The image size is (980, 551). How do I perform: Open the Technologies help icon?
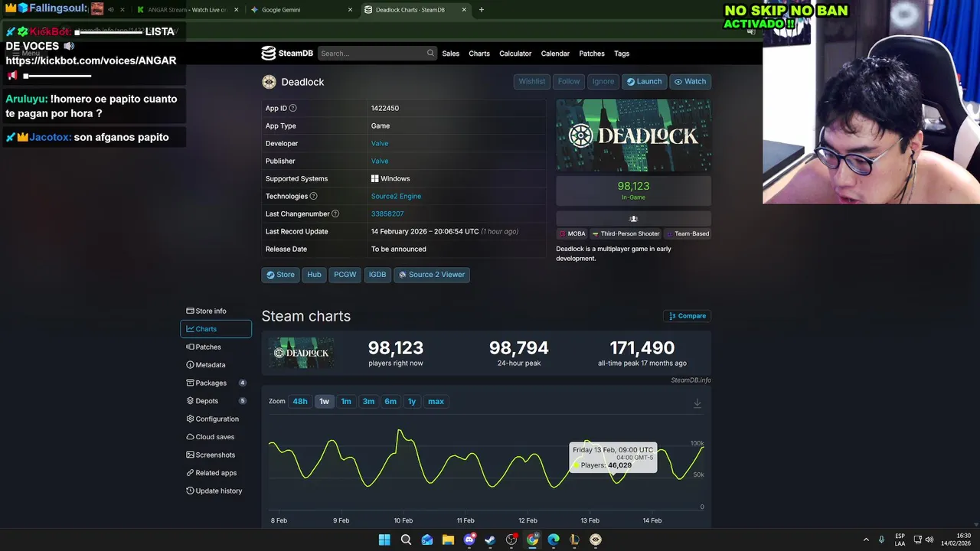[x=313, y=196]
